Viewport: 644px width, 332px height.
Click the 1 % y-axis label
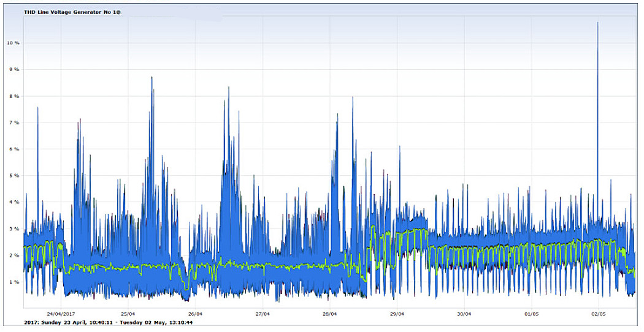[x=15, y=282]
